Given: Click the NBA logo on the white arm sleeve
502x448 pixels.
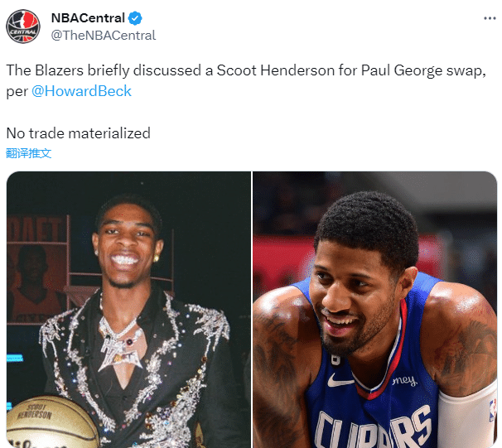Looking at the screenshot, I should coord(493,410).
